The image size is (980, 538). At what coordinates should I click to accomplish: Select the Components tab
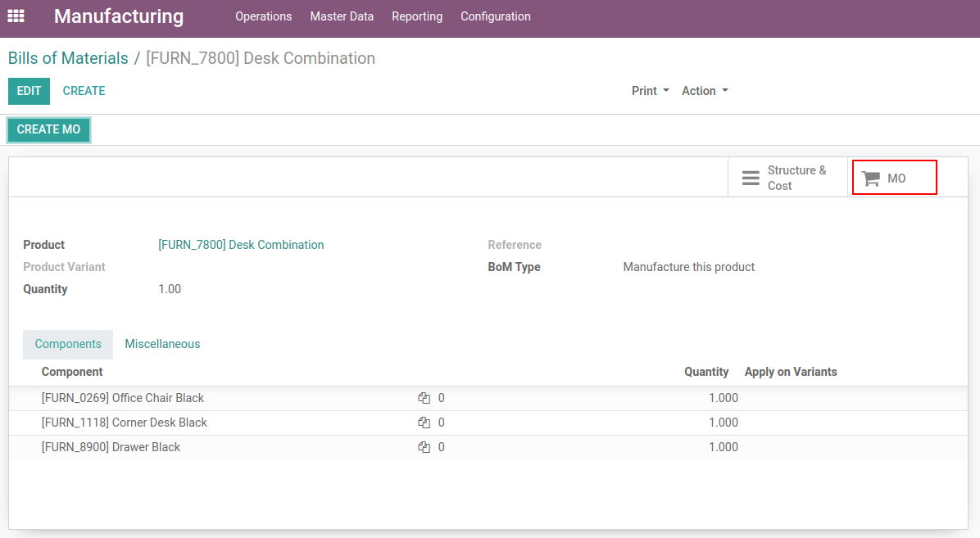point(68,344)
